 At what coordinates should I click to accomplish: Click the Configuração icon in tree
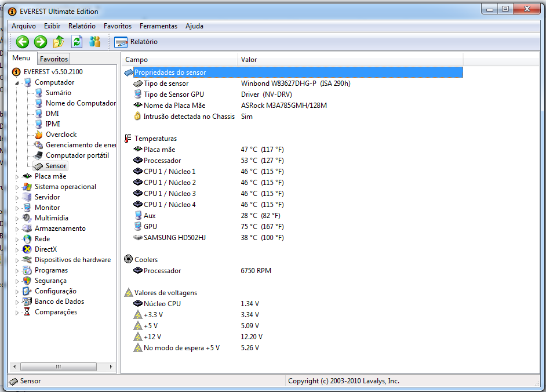pos(27,291)
